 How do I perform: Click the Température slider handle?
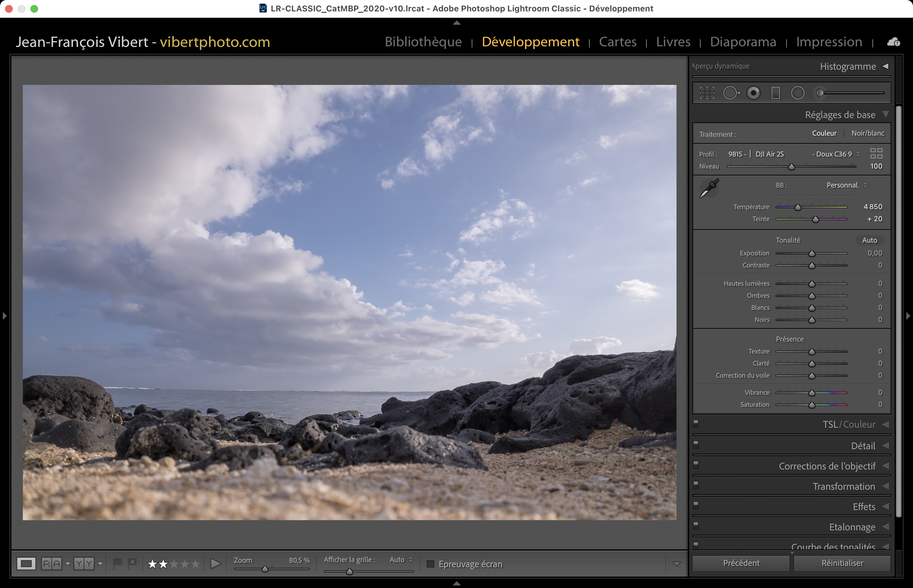(x=798, y=207)
